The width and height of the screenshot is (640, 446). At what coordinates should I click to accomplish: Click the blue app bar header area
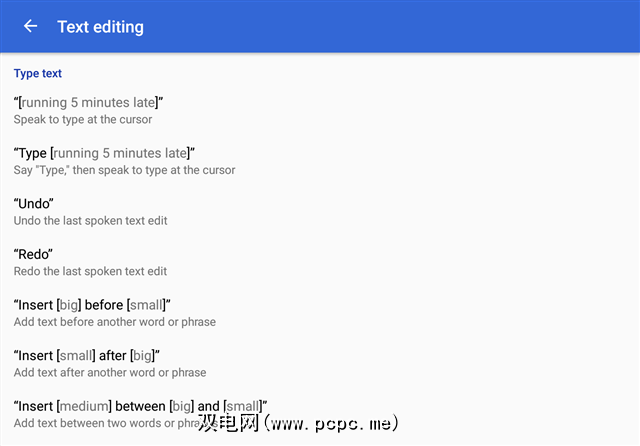tap(400, 27)
